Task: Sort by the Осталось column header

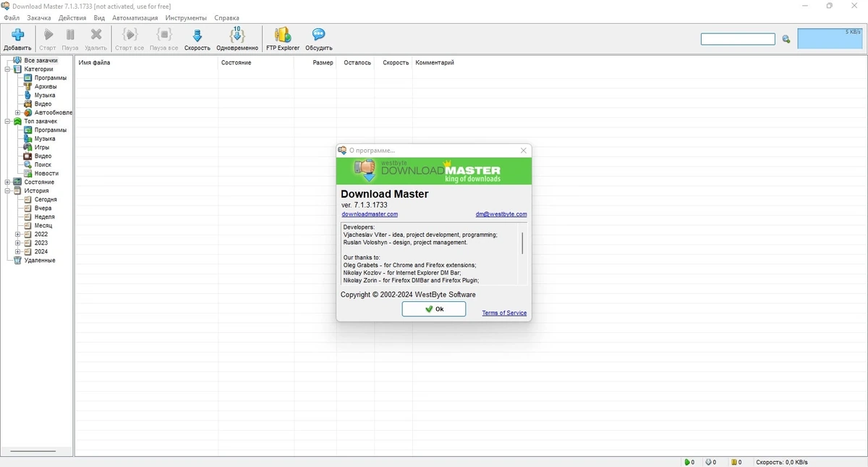Action: point(357,63)
